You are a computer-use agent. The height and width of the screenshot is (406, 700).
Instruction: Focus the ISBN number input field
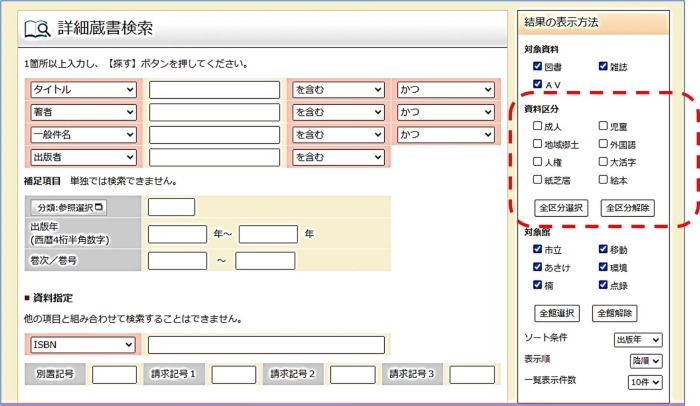coord(266,345)
